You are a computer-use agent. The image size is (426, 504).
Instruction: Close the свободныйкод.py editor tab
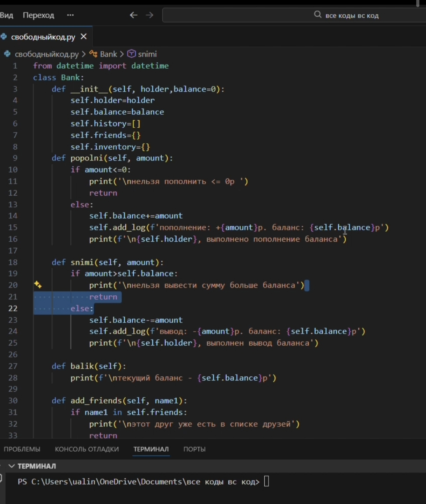tap(83, 37)
